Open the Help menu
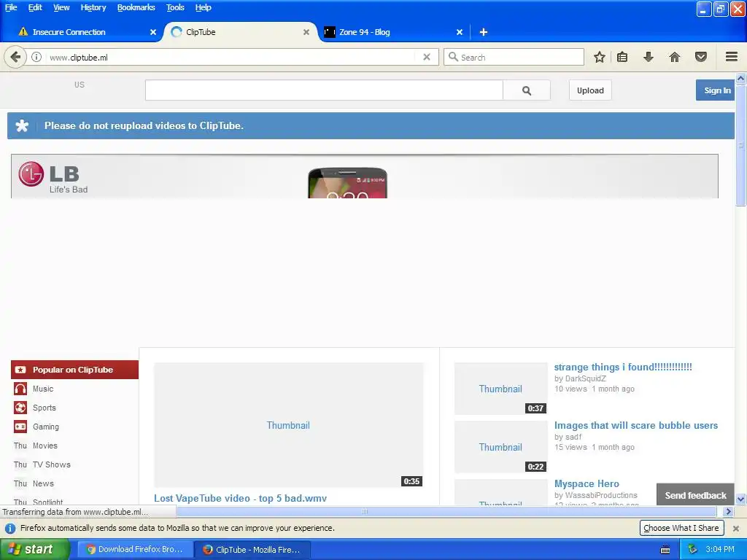This screenshot has width=747, height=560. pos(203,7)
